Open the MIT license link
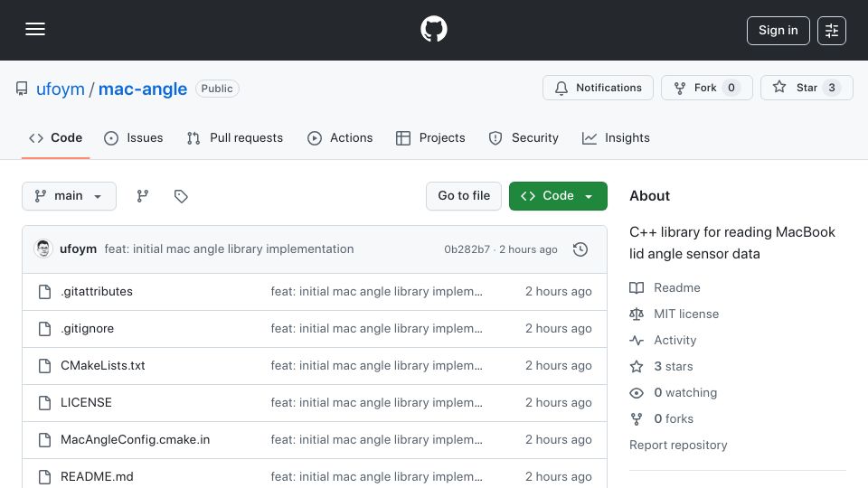This screenshot has width=868, height=488. point(686,314)
